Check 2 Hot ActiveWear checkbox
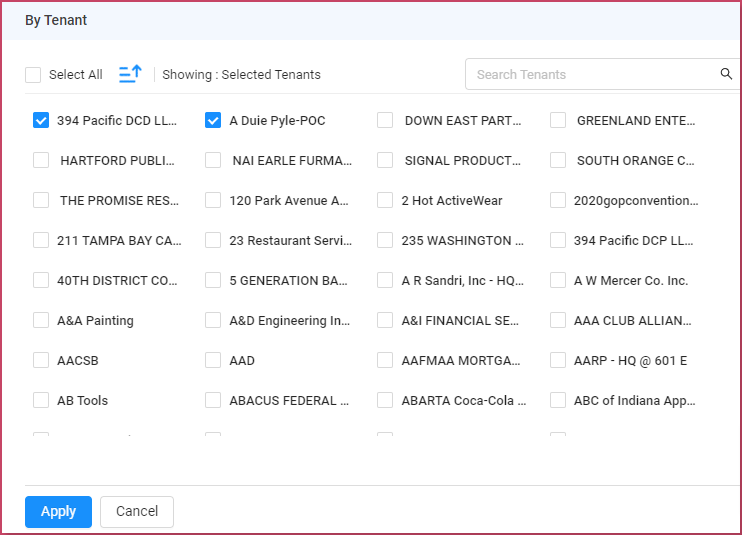The height and width of the screenshot is (535, 742). coord(385,201)
